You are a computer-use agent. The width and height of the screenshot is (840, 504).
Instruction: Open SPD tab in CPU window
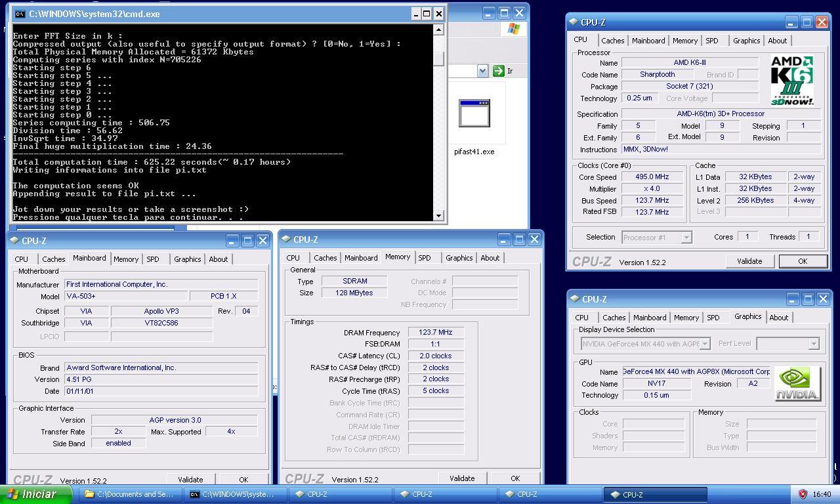[x=712, y=41]
